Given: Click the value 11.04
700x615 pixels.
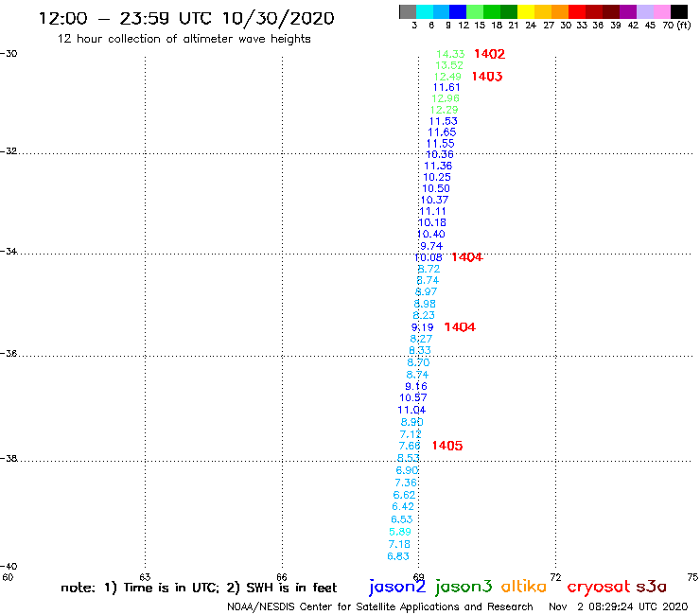Looking at the screenshot, I should (411, 410).
